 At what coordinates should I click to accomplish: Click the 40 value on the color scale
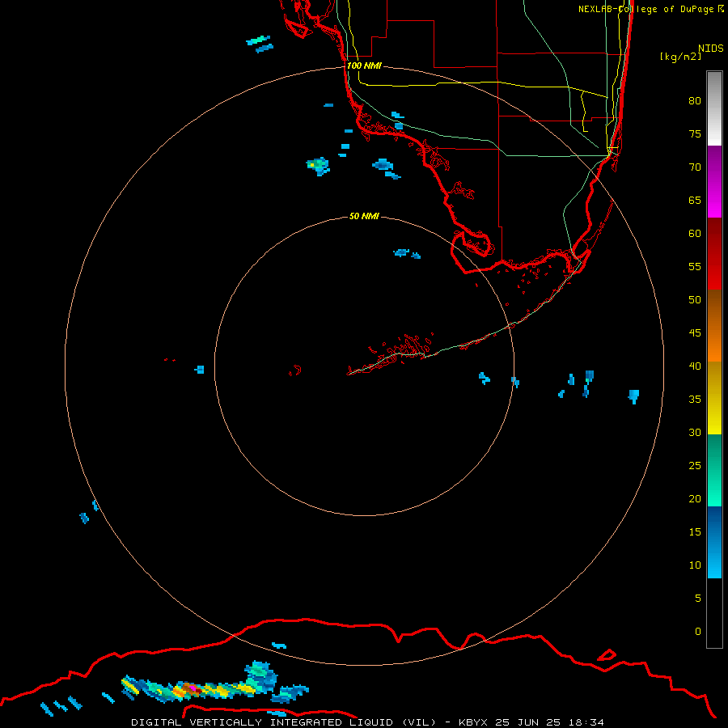[x=695, y=366]
